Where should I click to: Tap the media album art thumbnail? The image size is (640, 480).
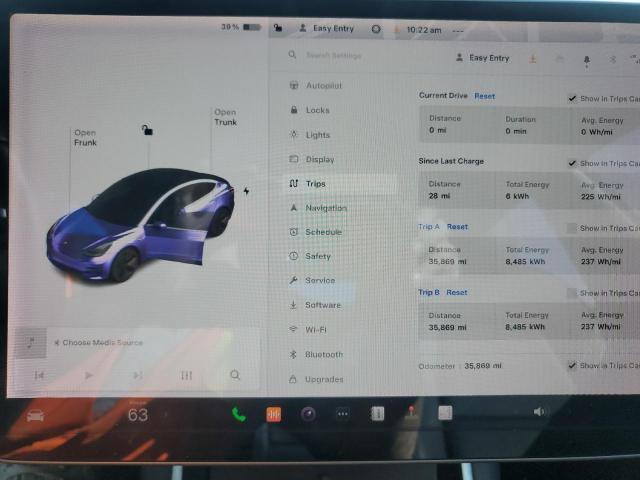click(31, 343)
